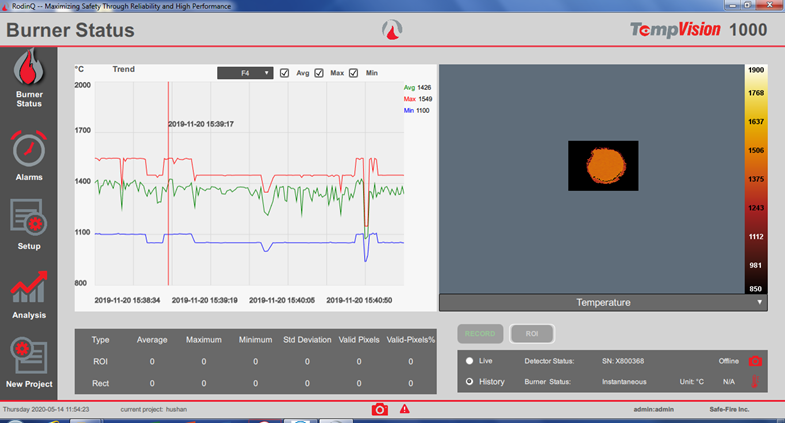Click the thermal flame image thumbnail
The width and height of the screenshot is (785, 423).
(603, 166)
